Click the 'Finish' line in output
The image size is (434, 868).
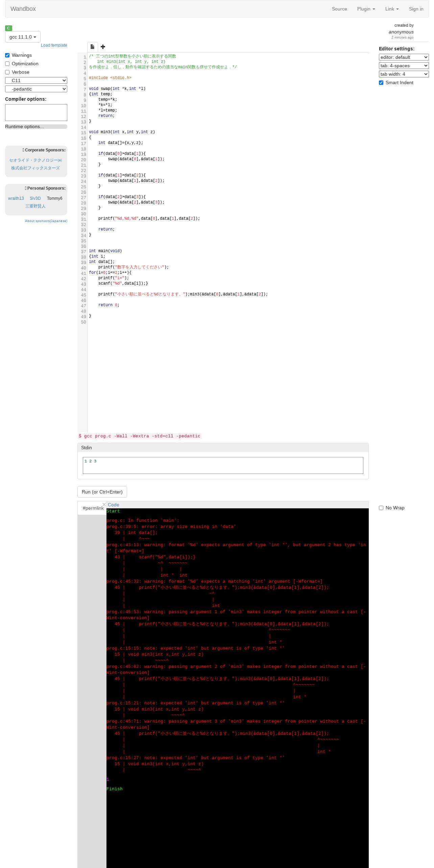pyautogui.click(x=115, y=789)
